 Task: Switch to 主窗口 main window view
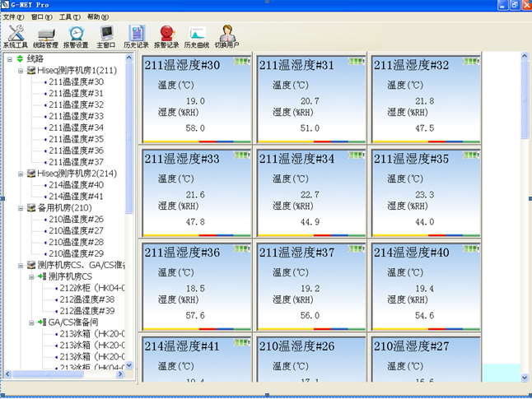point(106,37)
